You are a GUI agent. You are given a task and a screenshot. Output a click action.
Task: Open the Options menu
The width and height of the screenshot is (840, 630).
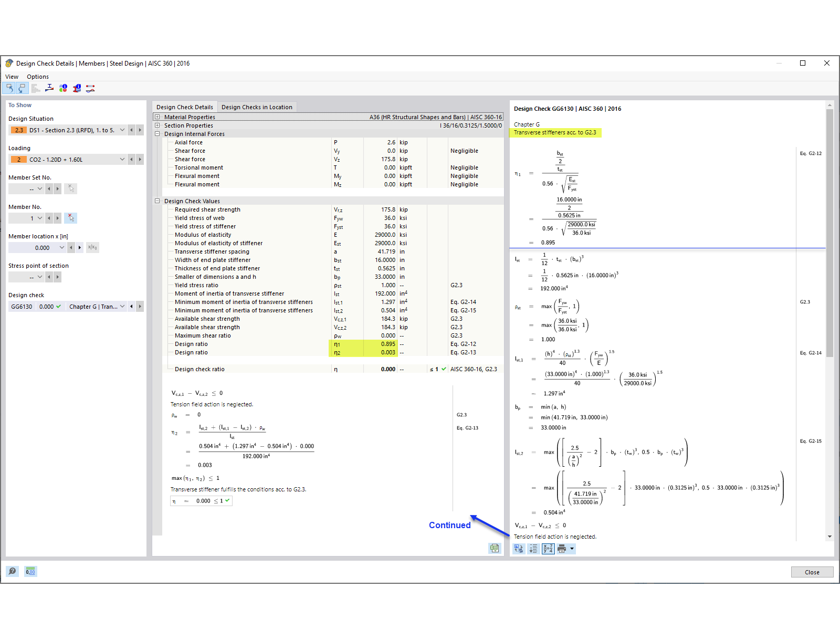pyautogui.click(x=38, y=77)
